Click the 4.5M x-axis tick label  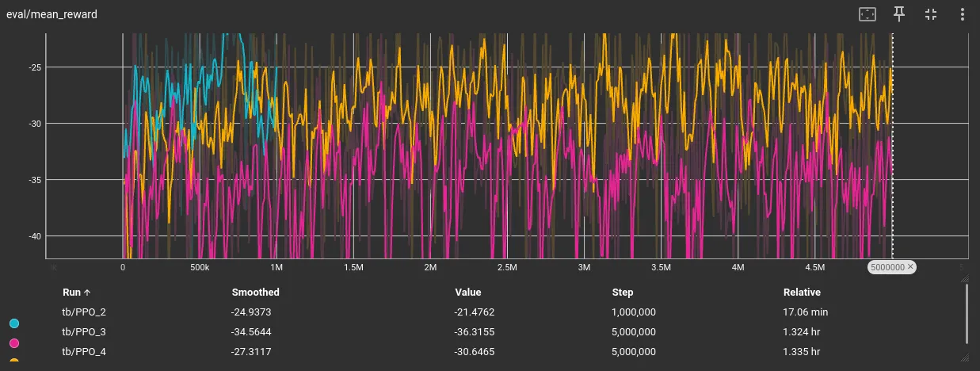click(814, 268)
